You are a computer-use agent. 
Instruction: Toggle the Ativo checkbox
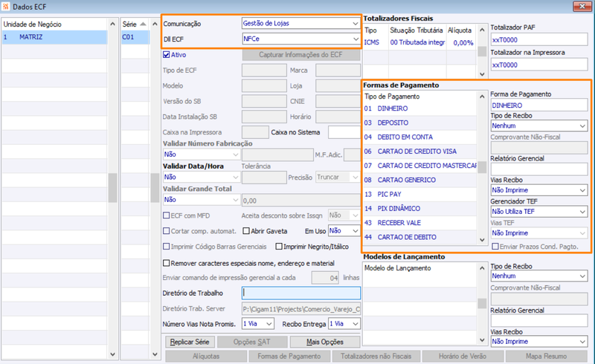(166, 55)
